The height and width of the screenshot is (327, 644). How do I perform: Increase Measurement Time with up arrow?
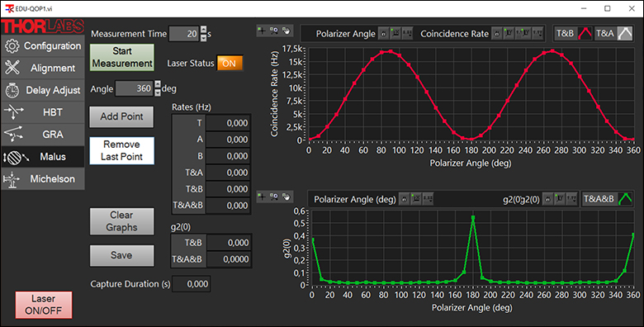coord(204,30)
